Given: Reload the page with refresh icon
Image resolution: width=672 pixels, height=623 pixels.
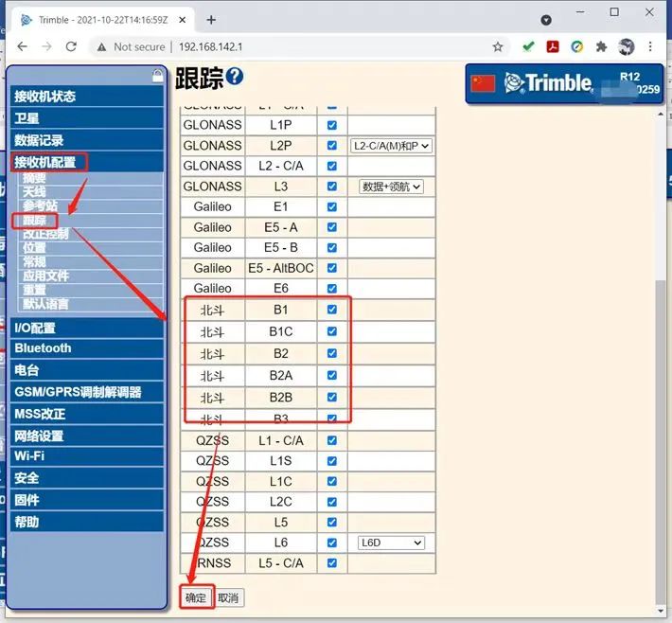Looking at the screenshot, I should click(71, 46).
